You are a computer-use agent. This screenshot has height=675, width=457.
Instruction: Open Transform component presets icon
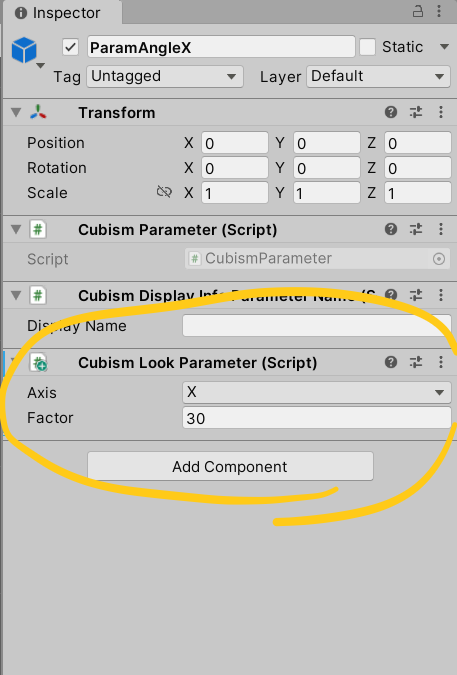pos(416,112)
